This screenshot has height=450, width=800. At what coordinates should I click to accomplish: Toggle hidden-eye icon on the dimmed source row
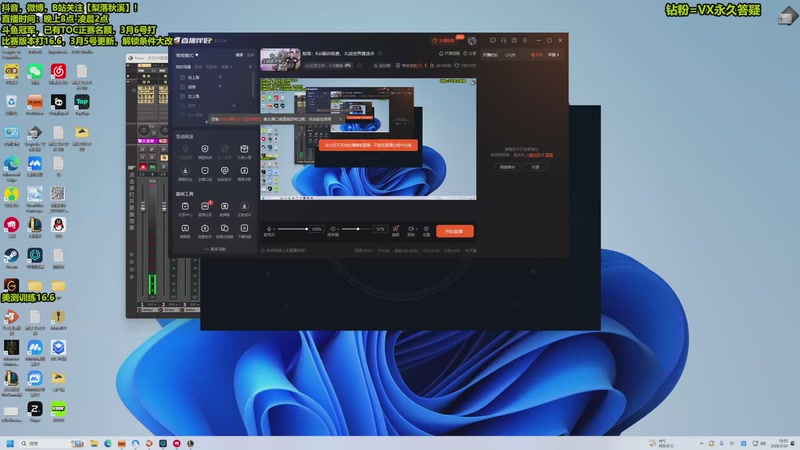tap(233, 106)
